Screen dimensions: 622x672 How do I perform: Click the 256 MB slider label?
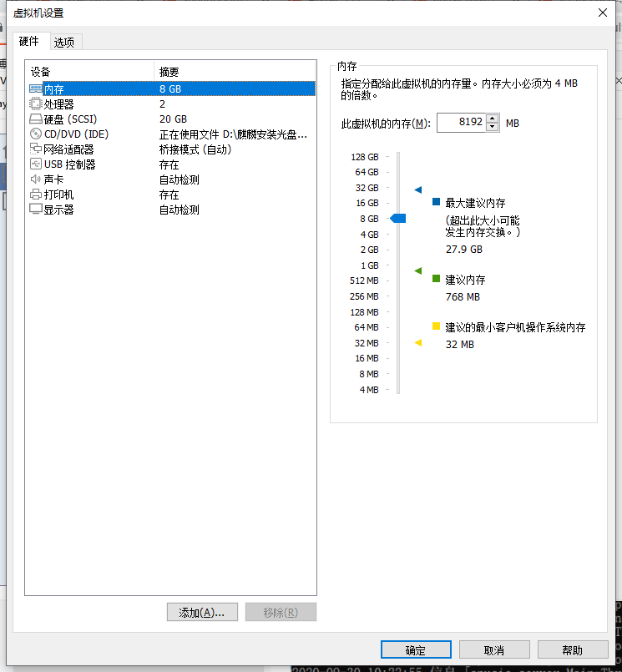(x=364, y=296)
